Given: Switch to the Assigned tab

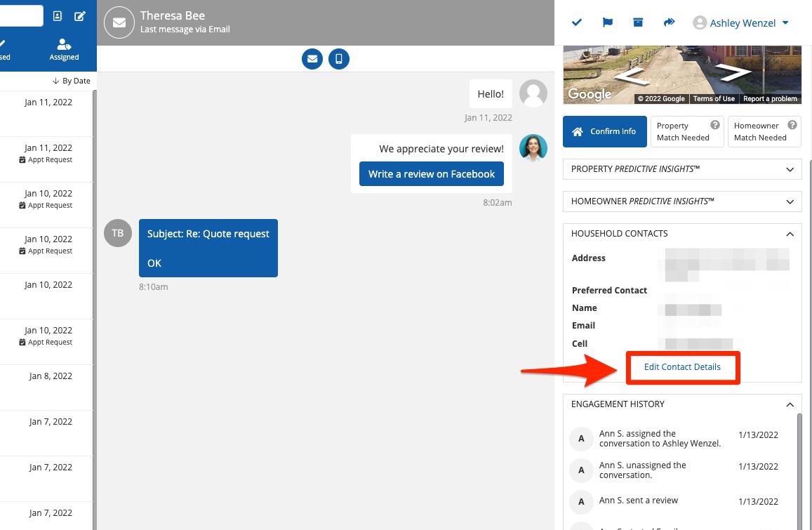Looking at the screenshot, I should point(64,50).
